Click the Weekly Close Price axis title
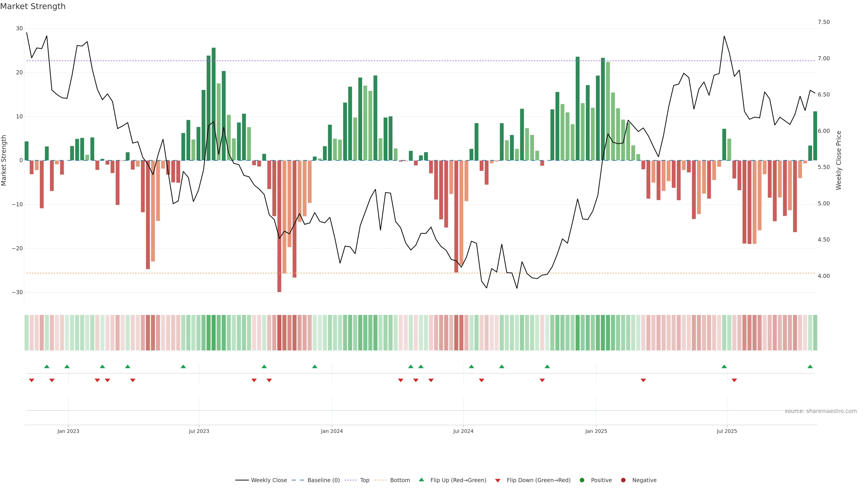This screenshot has height=488, width=868. coord(839,160)
